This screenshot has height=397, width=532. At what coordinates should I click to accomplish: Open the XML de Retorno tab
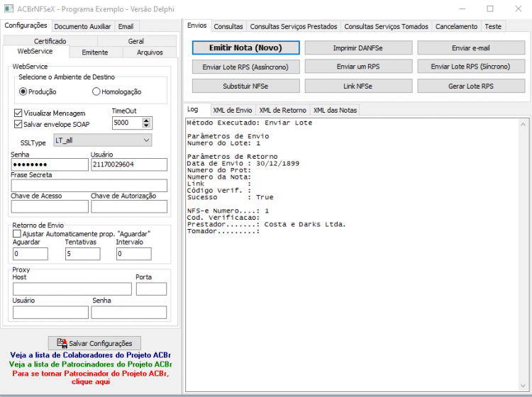pos(282,110)
